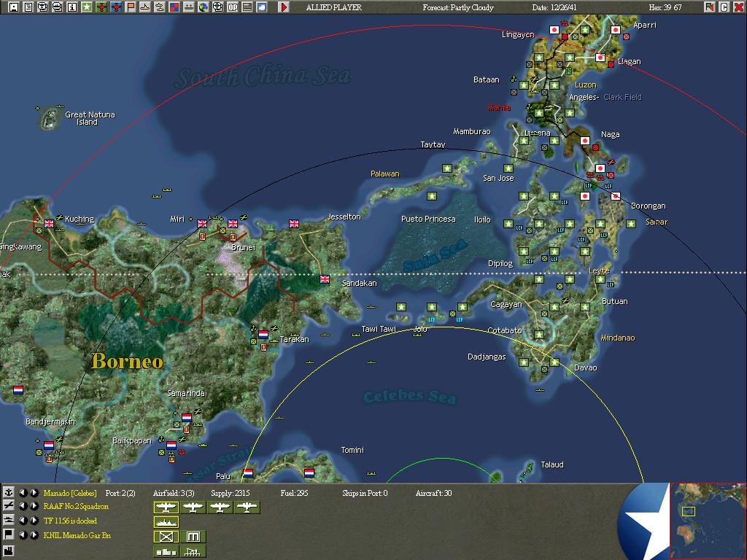This screenshot has width=747, height=560.
Task: Click the Japanese flag base near Aparri
Action: click(x=616, y=30)
